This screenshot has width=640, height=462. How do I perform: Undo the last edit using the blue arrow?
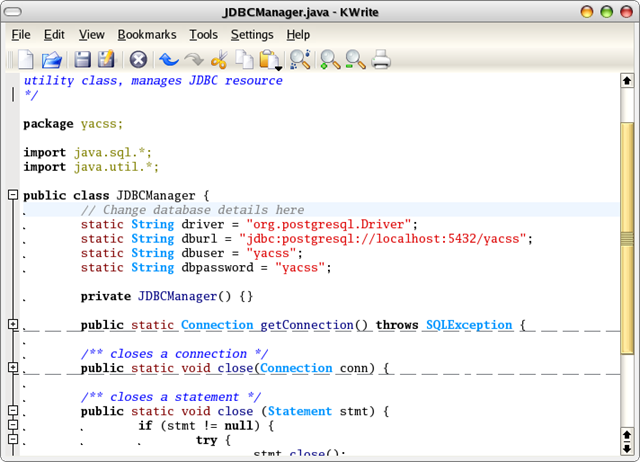point(168,61)
